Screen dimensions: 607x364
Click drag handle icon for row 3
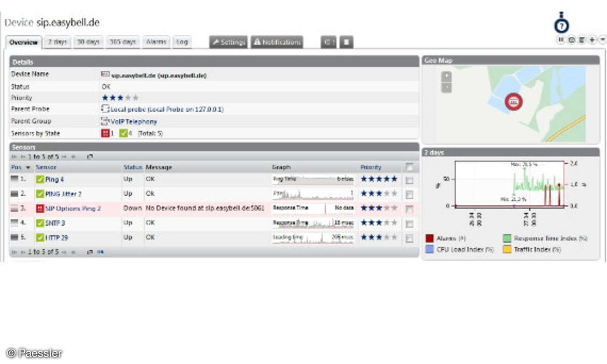[14, 208]
